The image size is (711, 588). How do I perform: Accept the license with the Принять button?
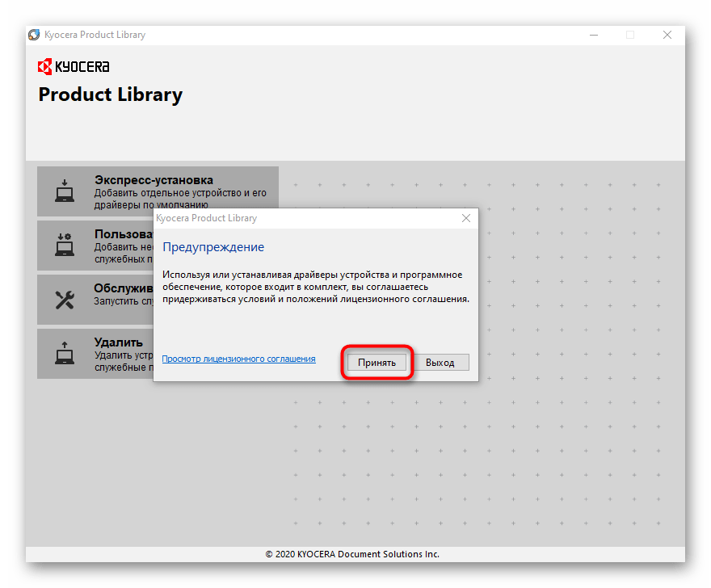[x=377, y=362]
